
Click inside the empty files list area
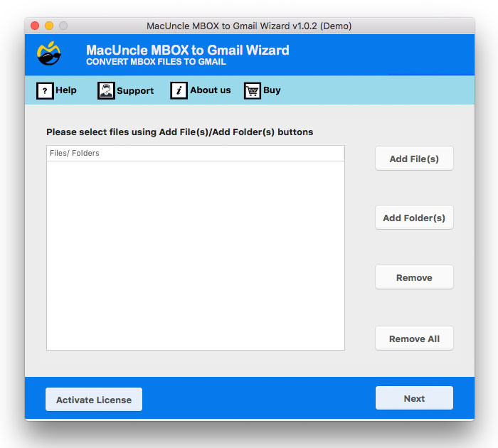point(196,255)
